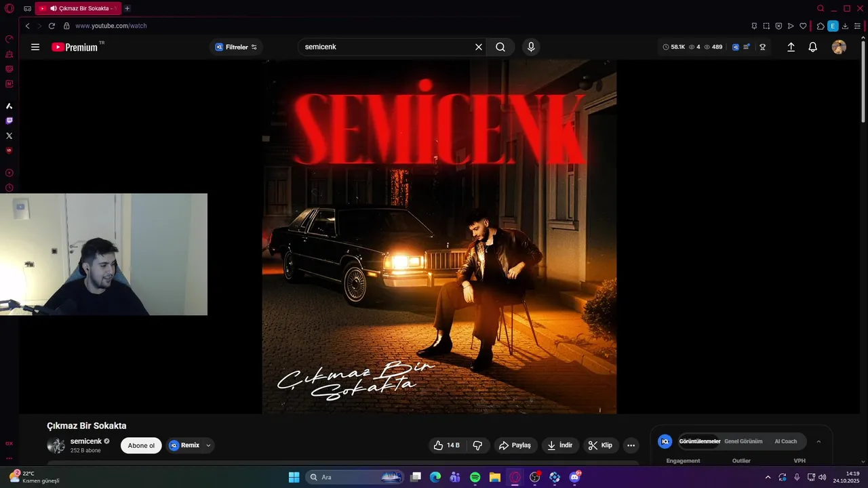The image size is (868, 488).
Task: Expand the Remix dropdown arrow
Action: pos(208,445)
